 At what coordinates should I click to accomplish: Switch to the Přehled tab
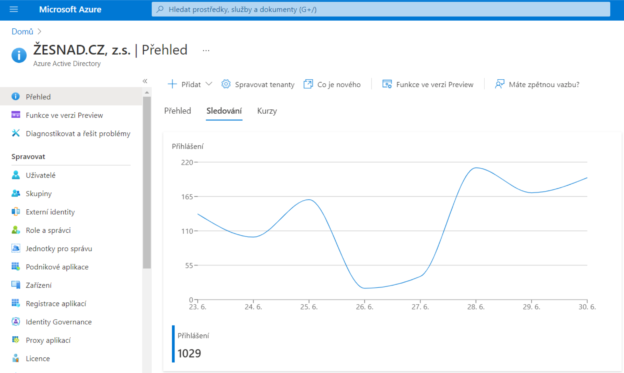[x=177, y=111]
